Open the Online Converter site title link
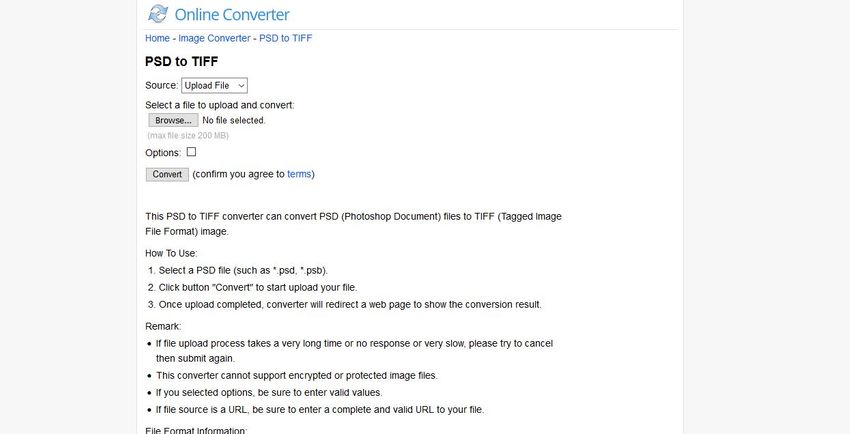 pos(231,15)
